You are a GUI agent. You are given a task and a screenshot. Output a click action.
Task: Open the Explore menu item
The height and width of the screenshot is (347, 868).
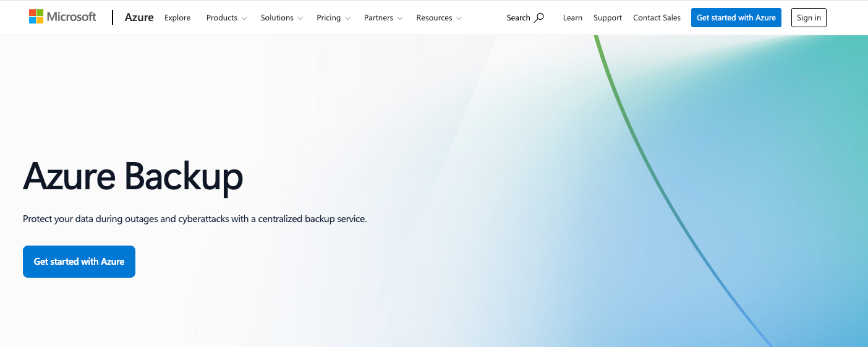pos(177,17)
